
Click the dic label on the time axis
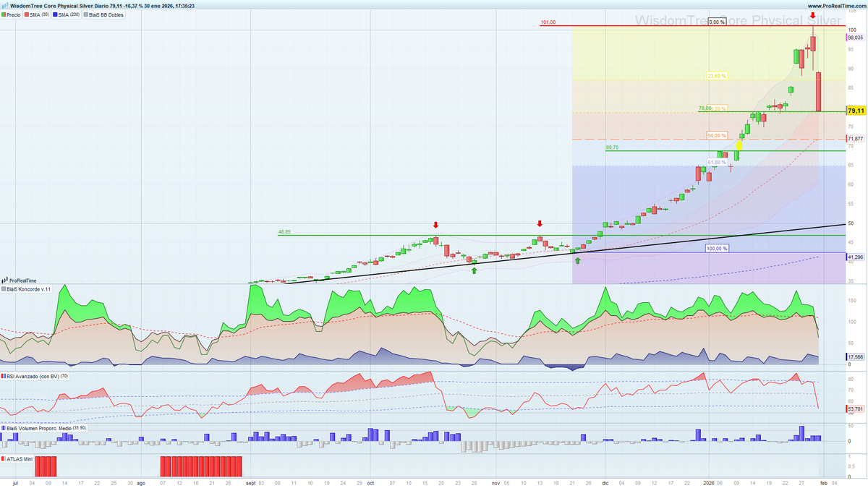[x=605, y=481]
